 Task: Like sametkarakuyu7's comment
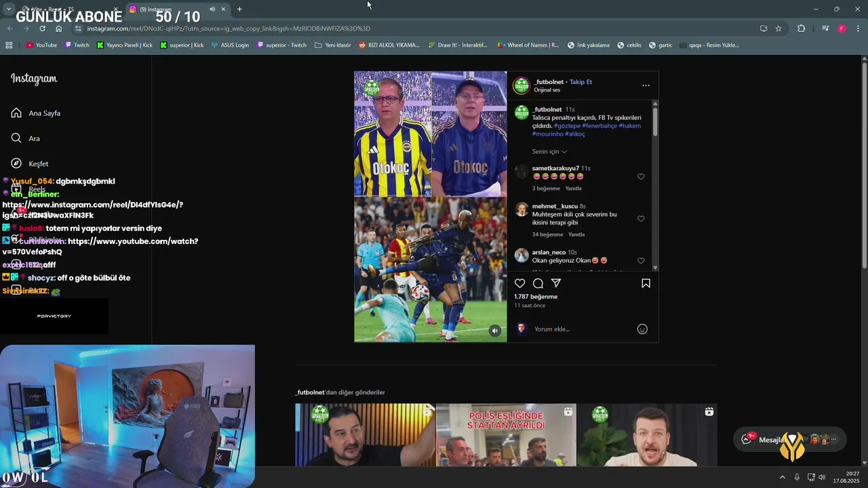[641, 177]
